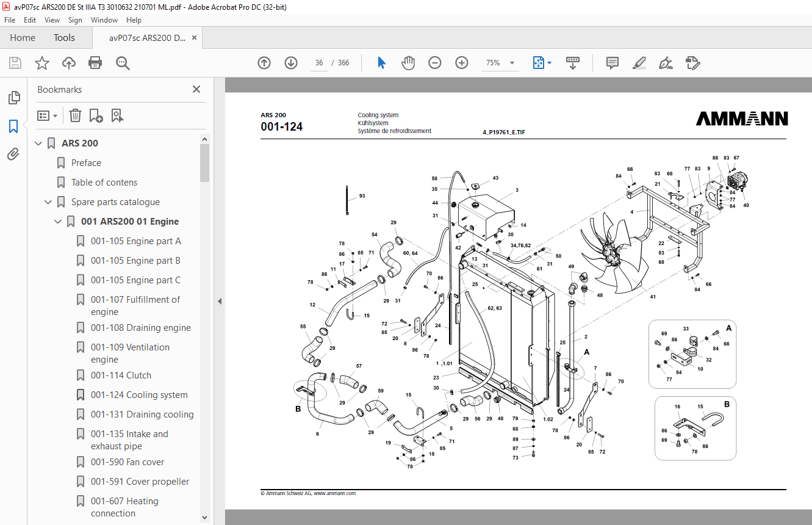Jump to 001-105 Engine part B
This screenshot has height=525, width=812.
point(136,261)
